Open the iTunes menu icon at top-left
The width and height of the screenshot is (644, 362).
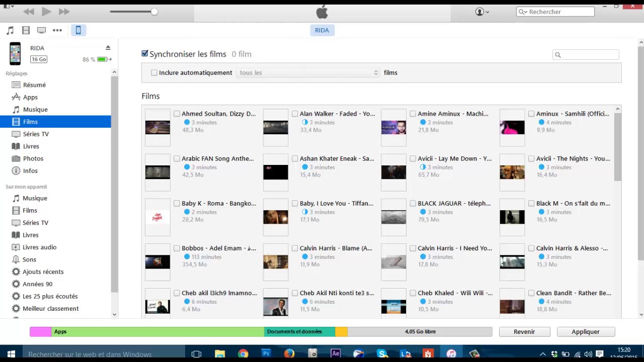[x=9, y=7]
